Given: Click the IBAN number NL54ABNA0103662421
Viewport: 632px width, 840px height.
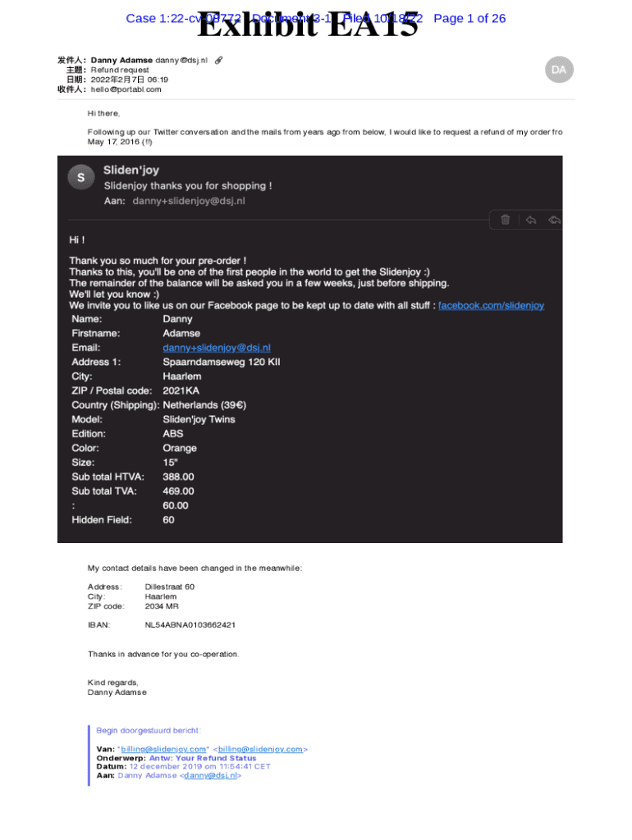Looking at the screenshot, I should point(190,625).
